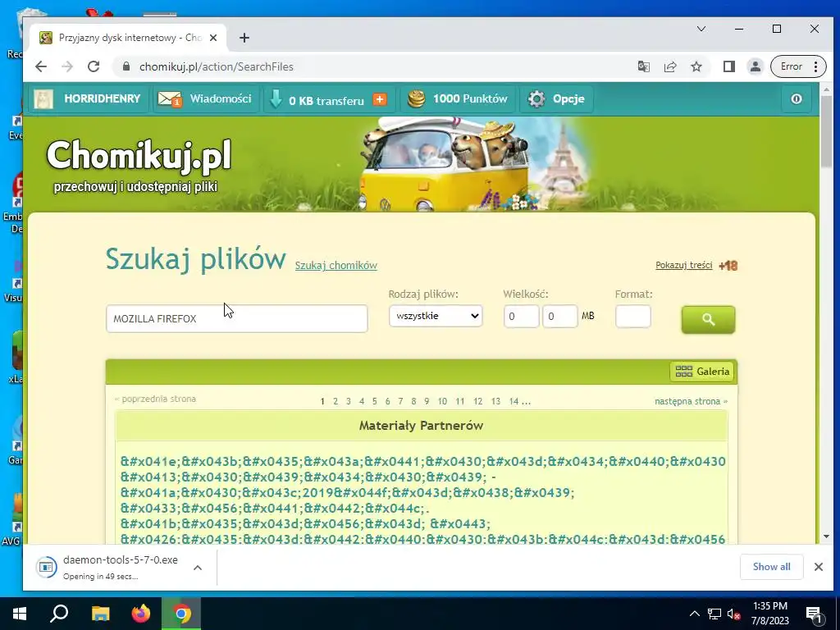
Task: Toggle the browser side panel icon
Action: (x=728, y=66)
